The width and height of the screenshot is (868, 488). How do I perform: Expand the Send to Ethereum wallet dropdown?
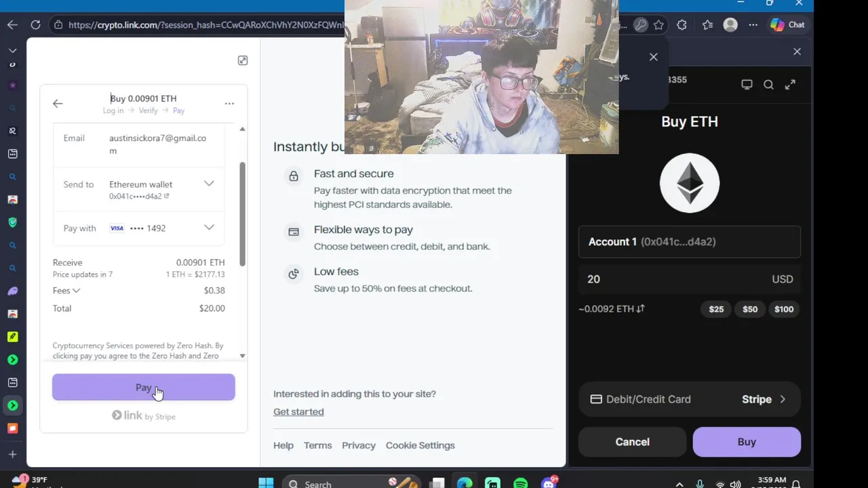pos(209,184)
